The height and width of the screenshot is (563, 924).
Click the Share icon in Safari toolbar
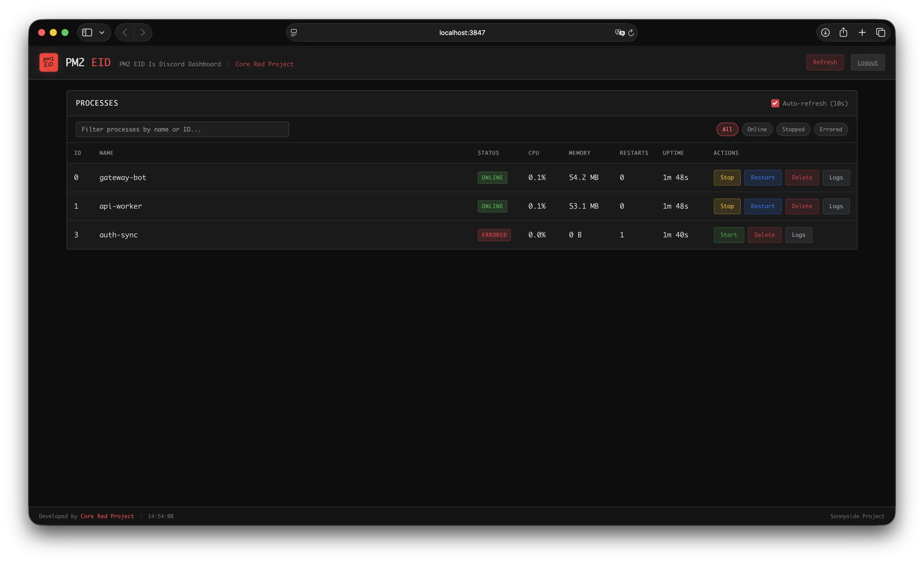pyautogui.click(x=843, y=32)
